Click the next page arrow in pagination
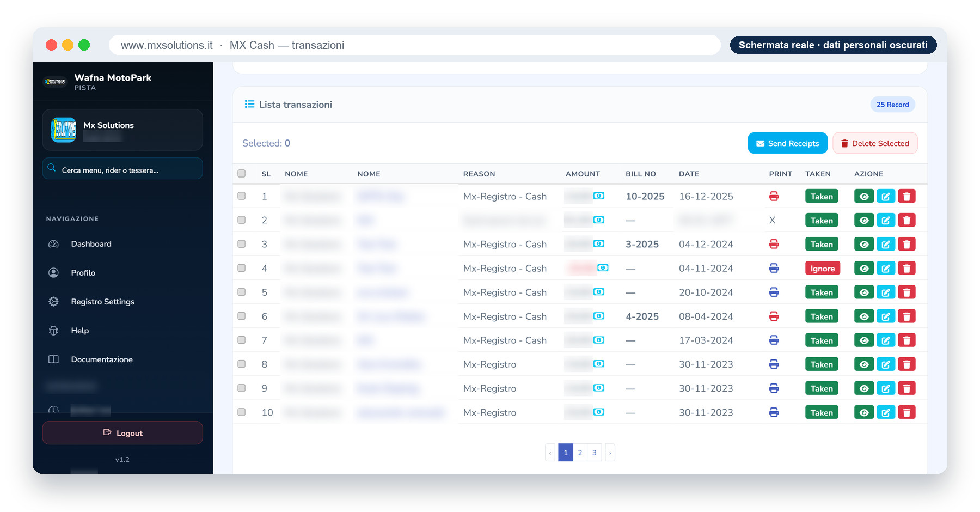The image size is (980, 512). click(x=610, y=453)
